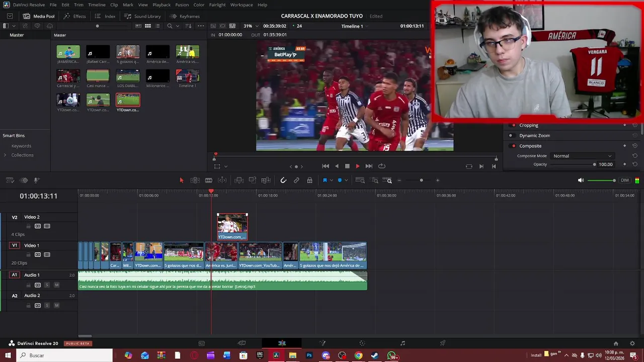Open the File menu
Viewport: 644px width, 362px height.
(x=53, y=5)
